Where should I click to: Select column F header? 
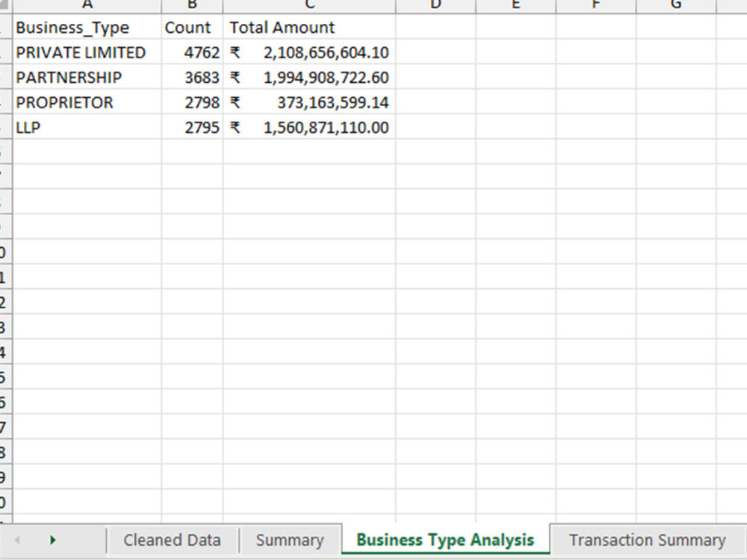click(x=596, y=6)
